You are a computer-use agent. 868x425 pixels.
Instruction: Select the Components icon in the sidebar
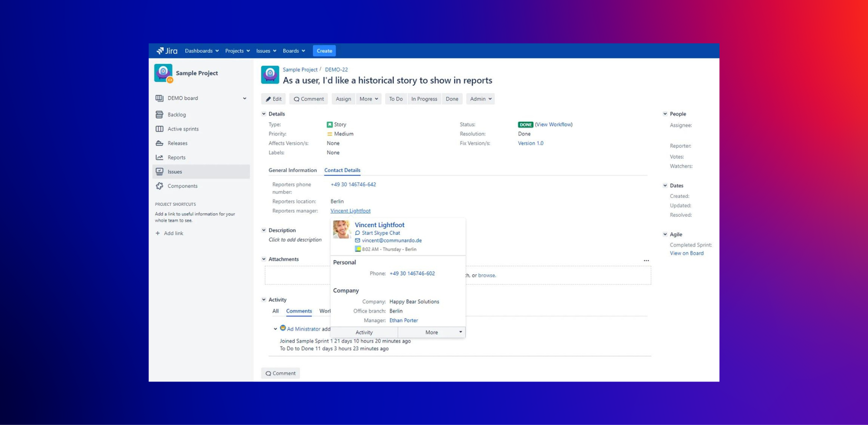point(159,186)
